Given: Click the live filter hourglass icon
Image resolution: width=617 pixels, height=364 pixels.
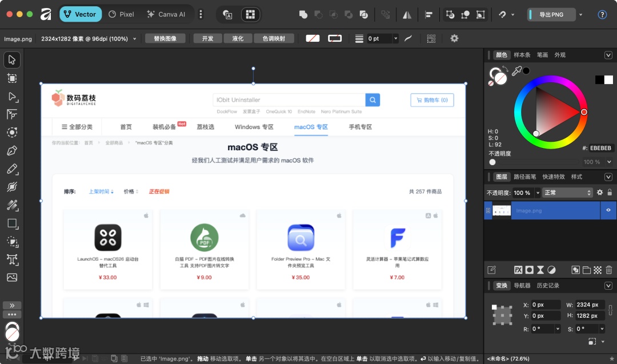Looking at the screenshot, I should pos(540,270).
